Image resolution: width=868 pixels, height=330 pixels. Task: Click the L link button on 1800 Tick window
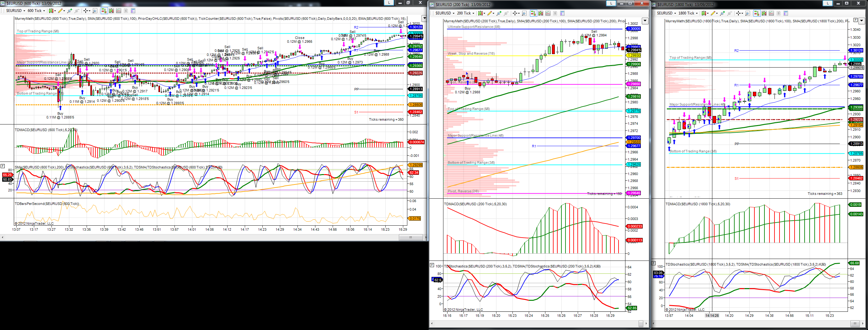[828, 3]
